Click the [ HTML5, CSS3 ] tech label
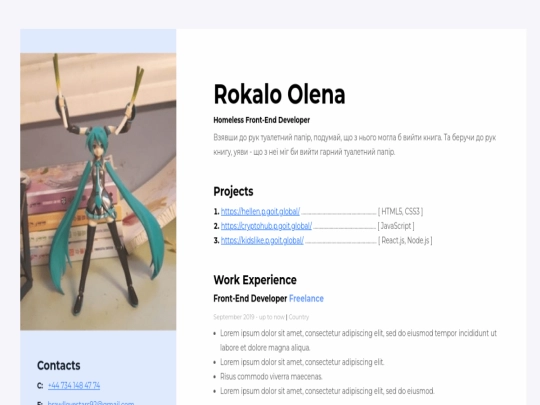The width and height of the screenshot is (540, 405). [401, 211]
